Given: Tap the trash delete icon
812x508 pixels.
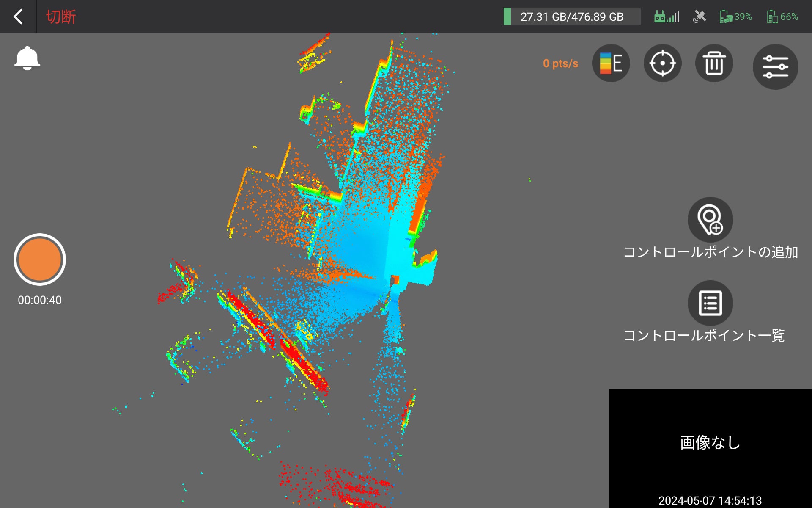Looking at the screenshot, I should (x=714, y=63).
